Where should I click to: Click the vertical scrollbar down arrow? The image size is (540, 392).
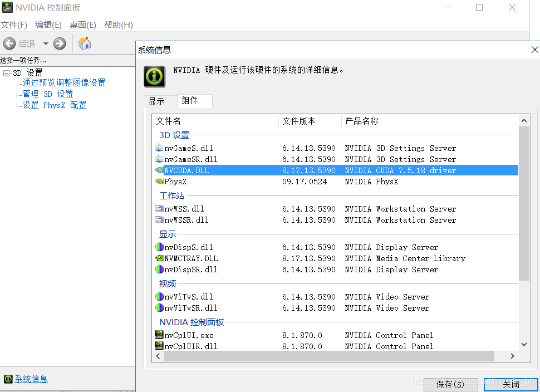pyautogui.click(x=524, y=345)
